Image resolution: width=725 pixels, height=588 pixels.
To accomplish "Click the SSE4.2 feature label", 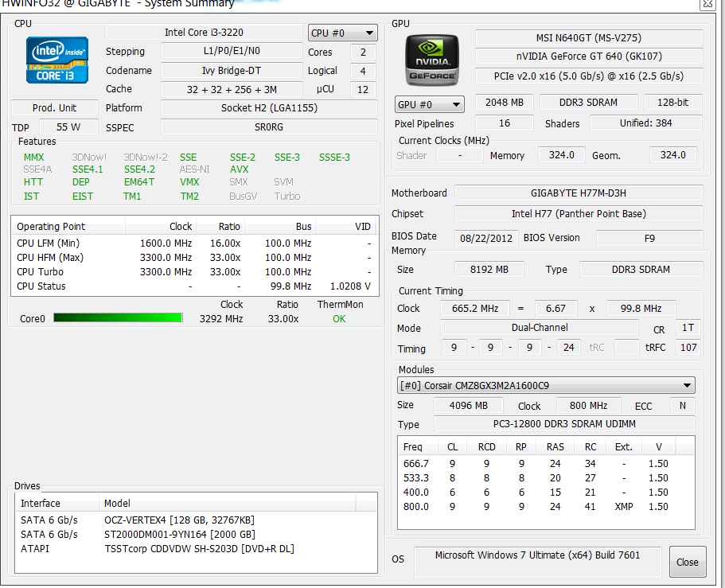I will (139, 169).
